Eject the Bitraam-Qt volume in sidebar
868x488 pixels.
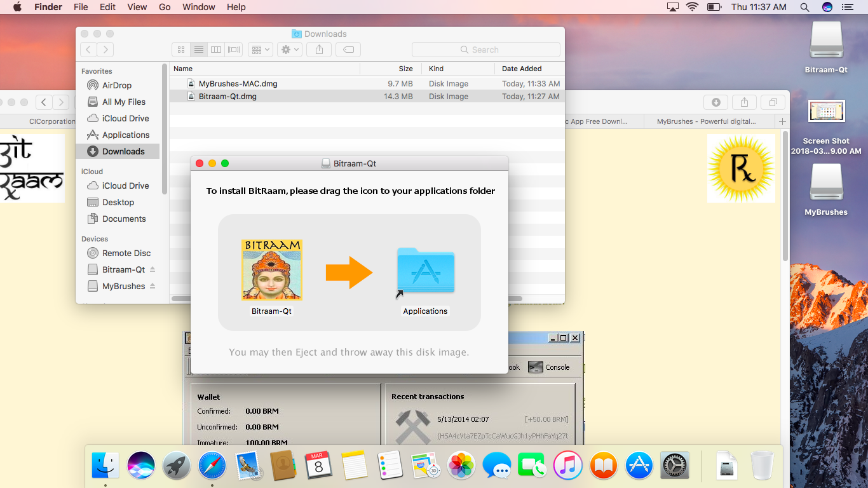pos(153,269)
